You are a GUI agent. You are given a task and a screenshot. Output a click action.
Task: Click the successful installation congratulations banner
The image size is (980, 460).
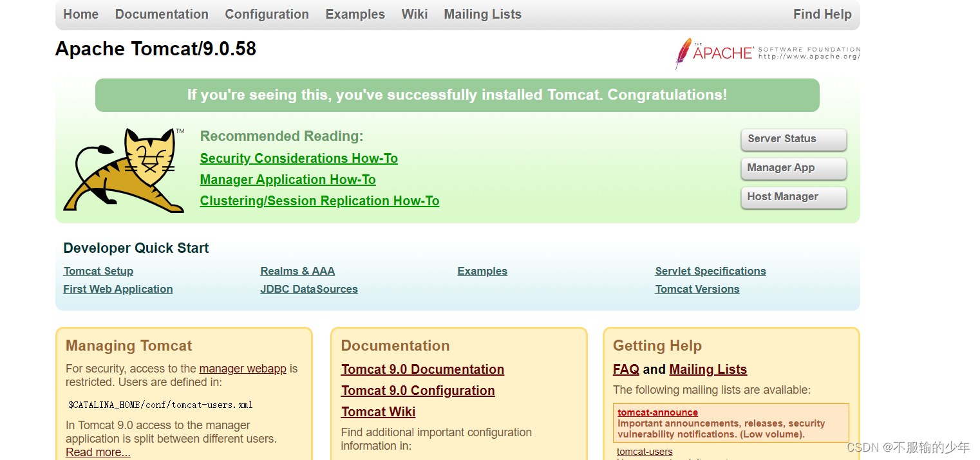457,95
